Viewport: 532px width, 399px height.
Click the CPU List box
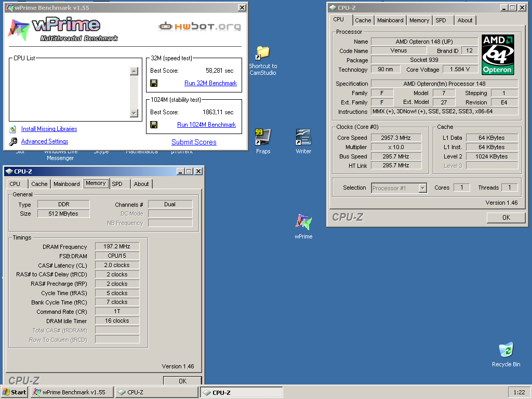click(x=75, y=89)
